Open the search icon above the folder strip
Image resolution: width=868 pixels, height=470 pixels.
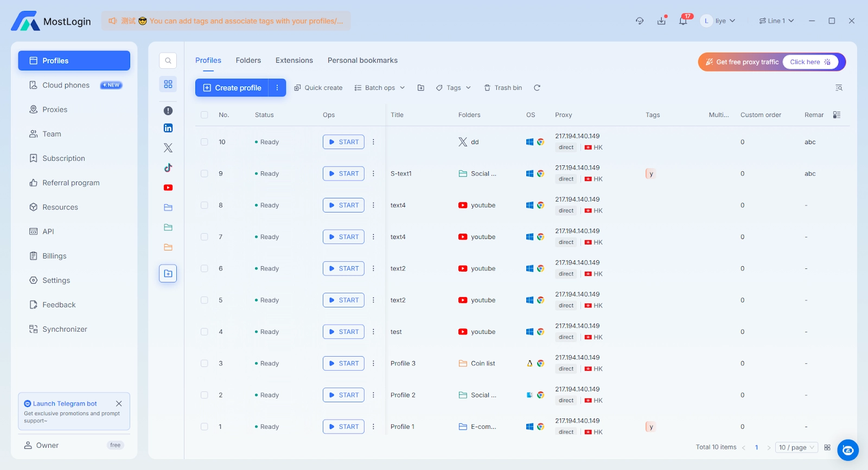point(168,61)
